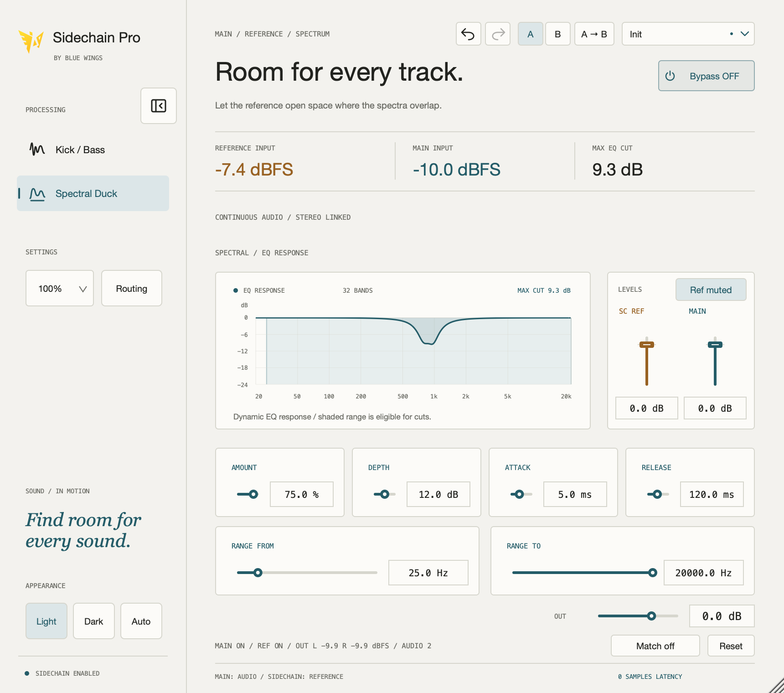Click the Range From 25.0 Hz field
This screenshot has height=693, width=784.
pyautogui.click(x=428, y=573)
